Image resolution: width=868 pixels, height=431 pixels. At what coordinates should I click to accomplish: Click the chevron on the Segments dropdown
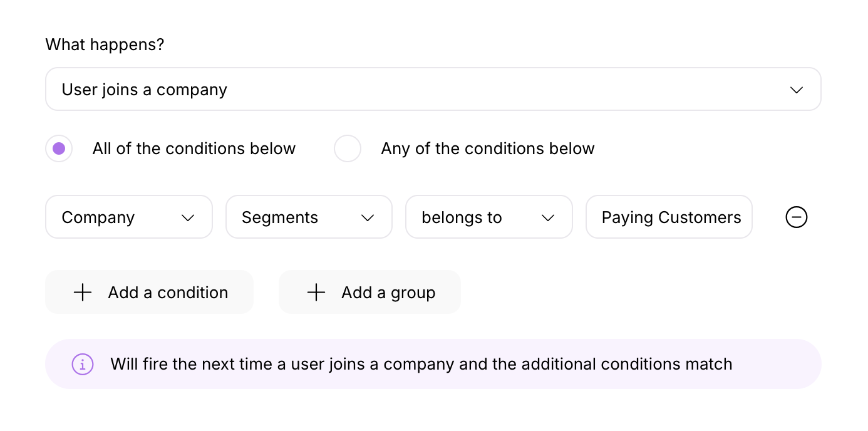[x=368, y=217]
